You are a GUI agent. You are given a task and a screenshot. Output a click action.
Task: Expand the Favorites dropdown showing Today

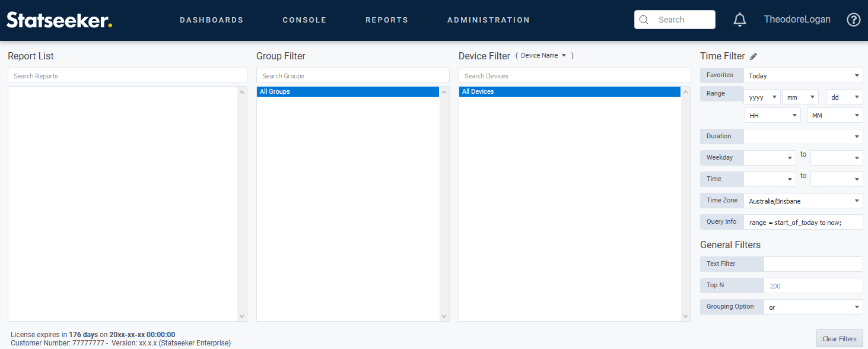click(803, 76)
